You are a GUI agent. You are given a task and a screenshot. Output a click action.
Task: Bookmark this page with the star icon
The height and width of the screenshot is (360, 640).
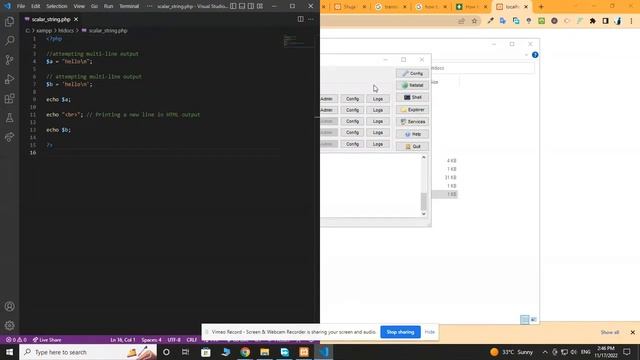click(474, 21)
